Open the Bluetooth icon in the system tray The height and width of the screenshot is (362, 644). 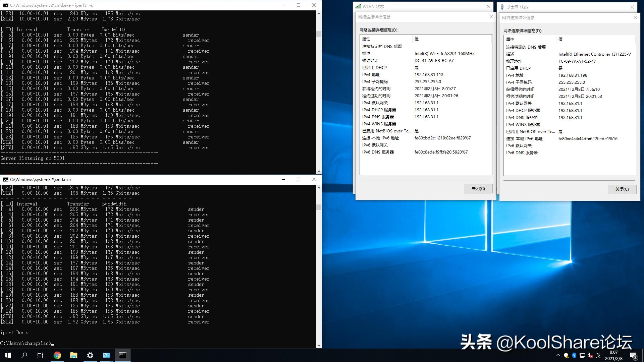tap(574, 355)
